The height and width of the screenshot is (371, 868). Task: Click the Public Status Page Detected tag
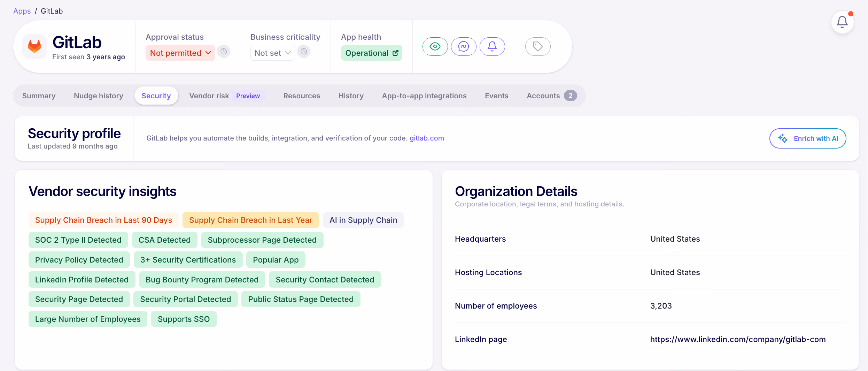[x=301, y=299]
